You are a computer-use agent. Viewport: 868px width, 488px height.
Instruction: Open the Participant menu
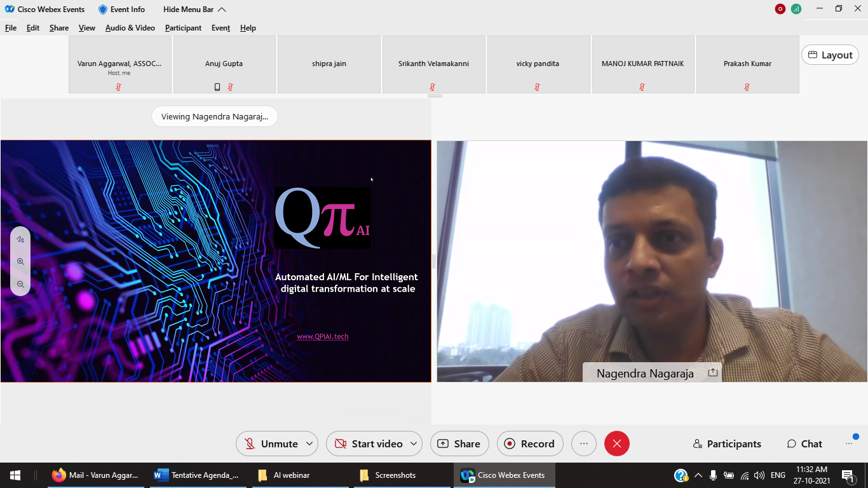coord(183,28)
